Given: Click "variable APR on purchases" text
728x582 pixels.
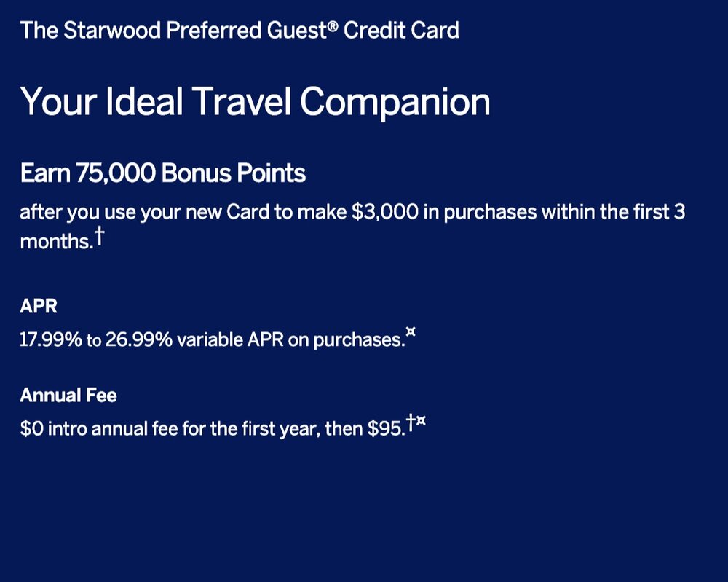Looking at the screenshot, I should tap(290, 339).
